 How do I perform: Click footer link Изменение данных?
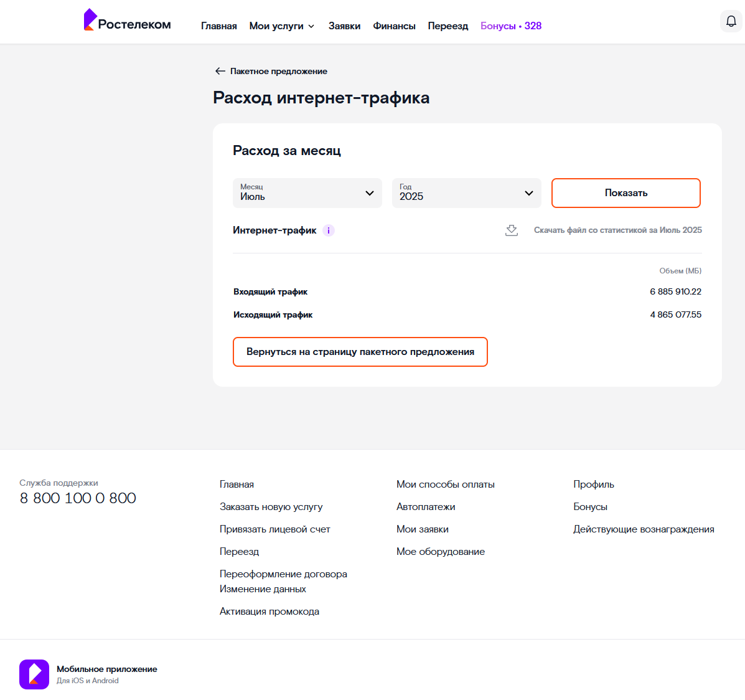tap(263, 589)
